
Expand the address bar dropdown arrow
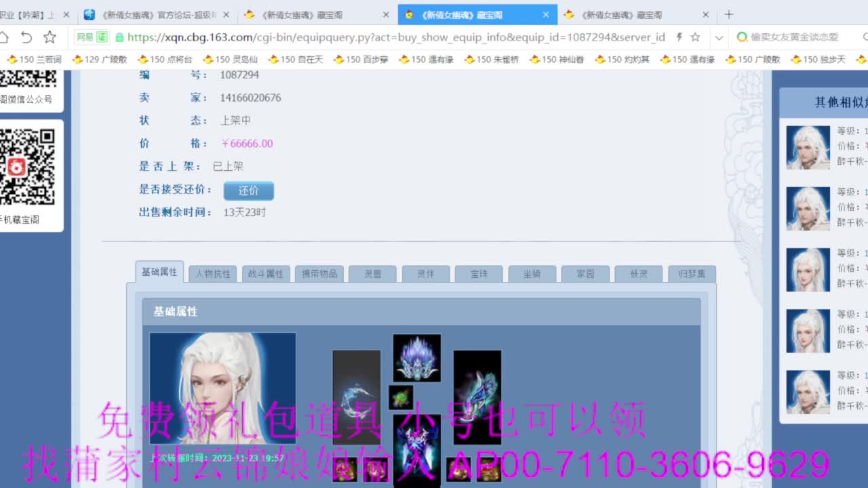tap(719, 37)
